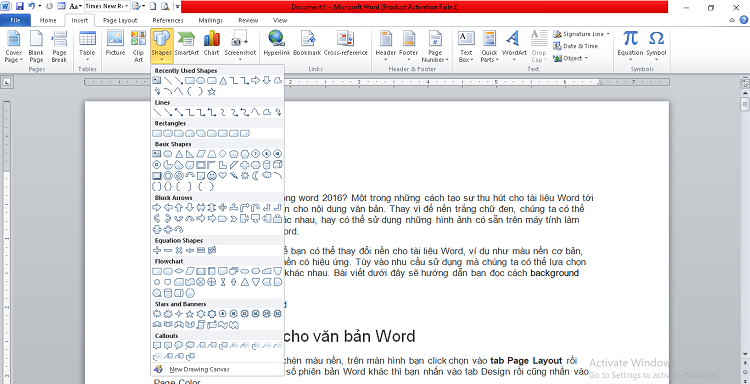This screenshot has height=384, width=750.
Task: Open the File tab
Action: pos(15,21)
